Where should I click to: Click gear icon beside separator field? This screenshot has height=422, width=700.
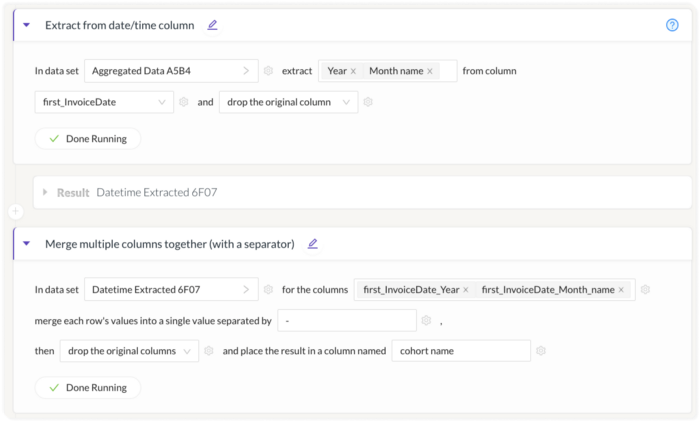point(426,320)
